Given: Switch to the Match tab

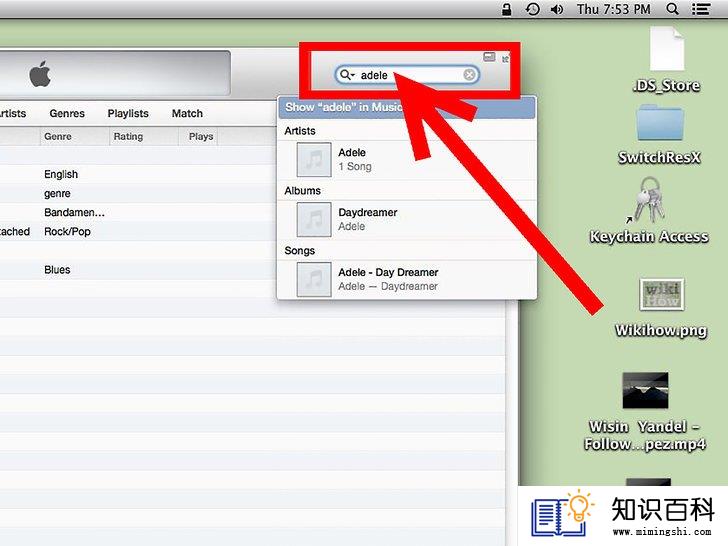Looking at the screenshot, I should click(x=187, y=113).
